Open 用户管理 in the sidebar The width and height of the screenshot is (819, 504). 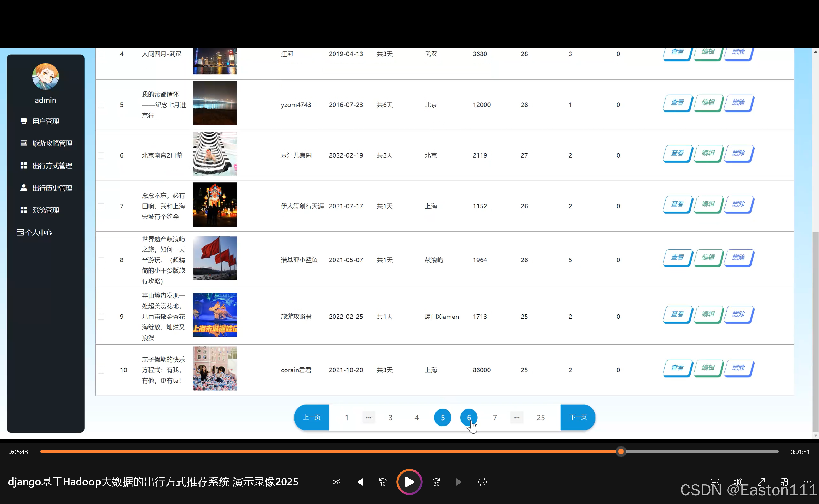(45, 121)
